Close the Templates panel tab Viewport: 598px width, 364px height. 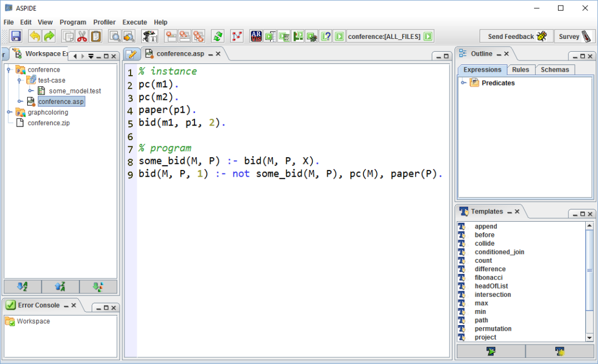[517, 211]
